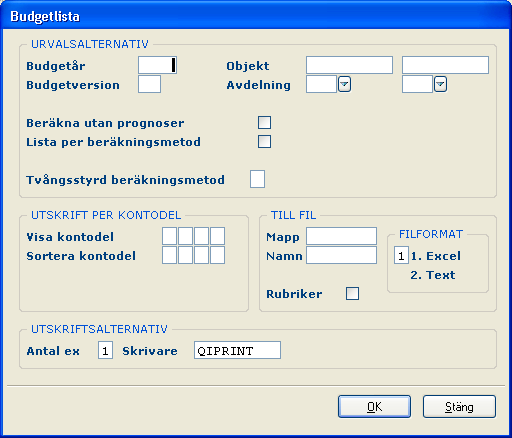
Task: Close dialog with Stäng button
Action: tap(459, 406)
